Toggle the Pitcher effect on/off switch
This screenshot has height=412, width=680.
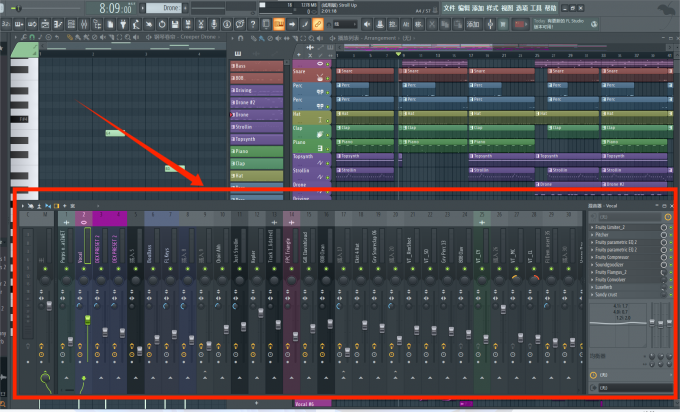point(669,235)
